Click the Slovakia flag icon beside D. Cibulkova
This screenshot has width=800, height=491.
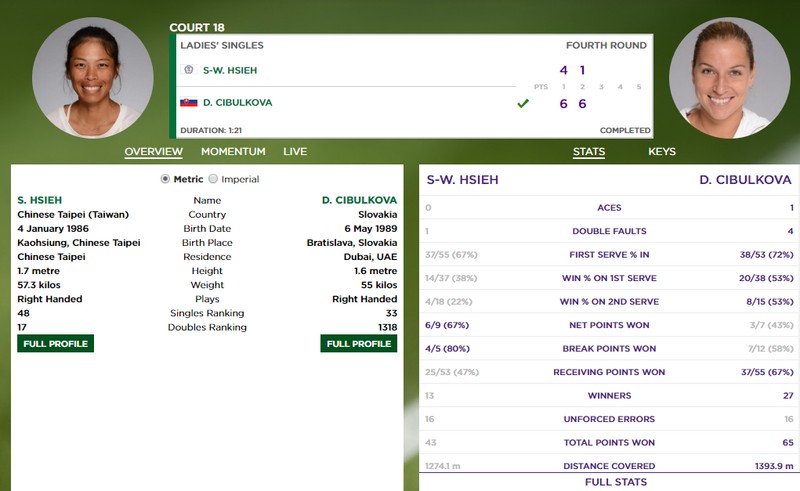[x=188, y=102]
